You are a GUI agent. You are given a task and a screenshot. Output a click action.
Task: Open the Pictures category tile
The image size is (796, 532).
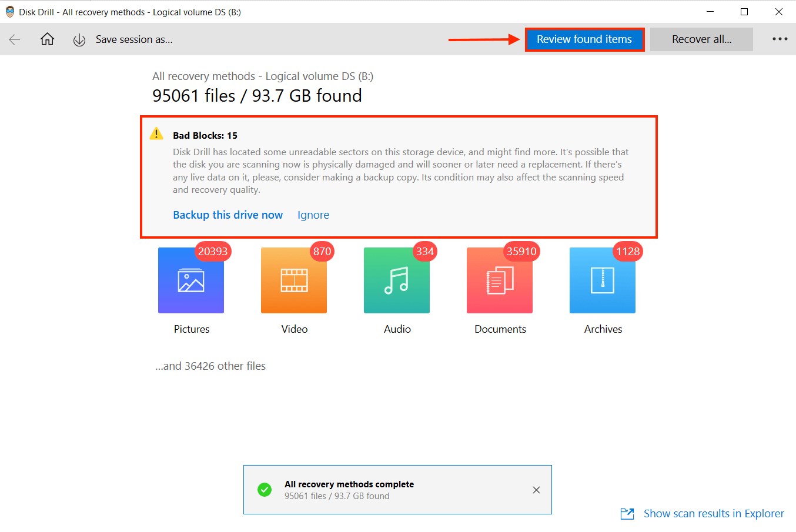coord(191,280)
